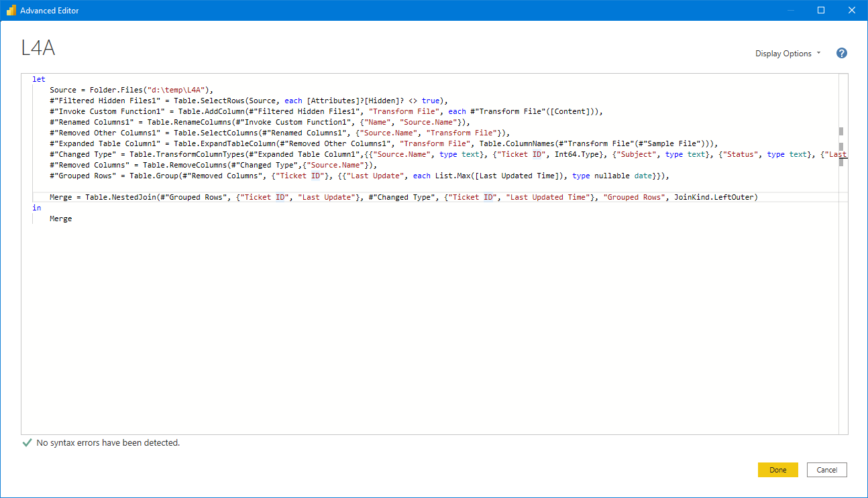This screenshot has width=868, height=498.
Task: Open the help question mark icon
Action: [x=842, y=54]
